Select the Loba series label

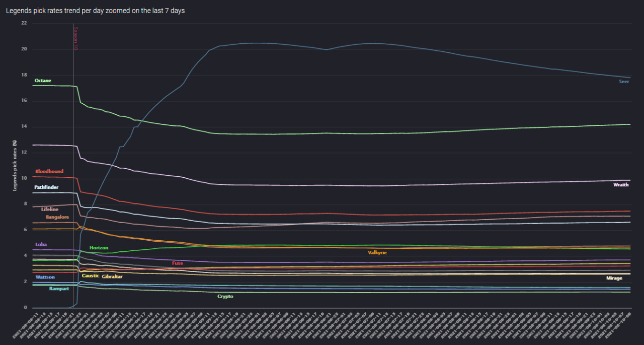point(41,244)
